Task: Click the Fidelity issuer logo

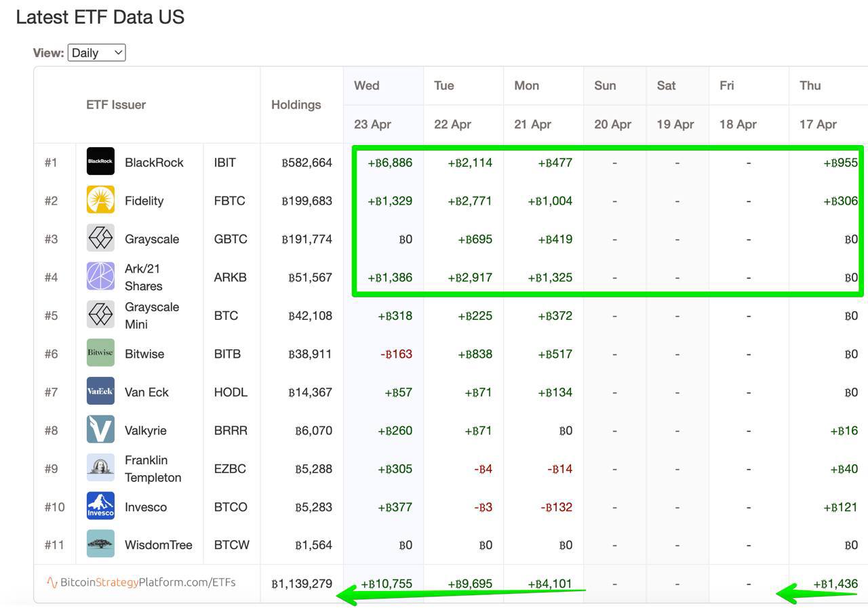Action: [x=100, y=200]
